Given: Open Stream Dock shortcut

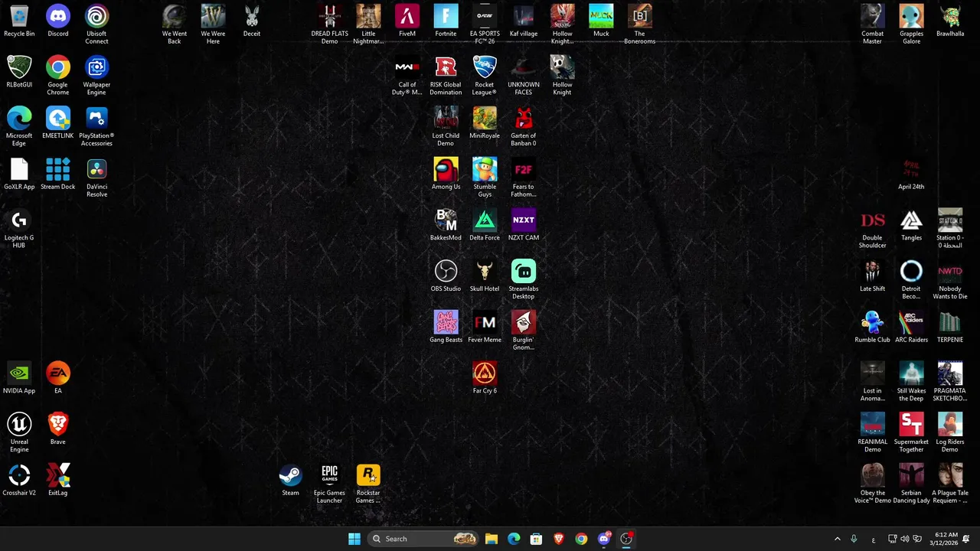Looking at the screenshot, I should (58, 174).
